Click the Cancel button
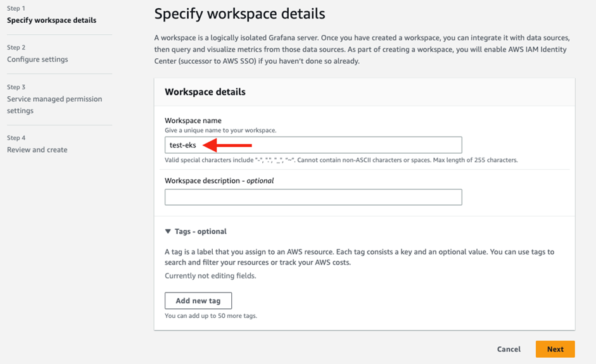596x364 pixels. (x=509, y=349)
